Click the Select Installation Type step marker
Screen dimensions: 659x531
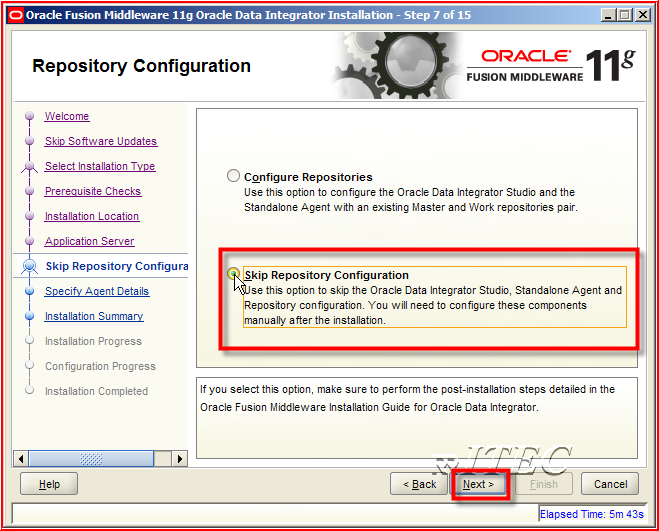(29, 166)
